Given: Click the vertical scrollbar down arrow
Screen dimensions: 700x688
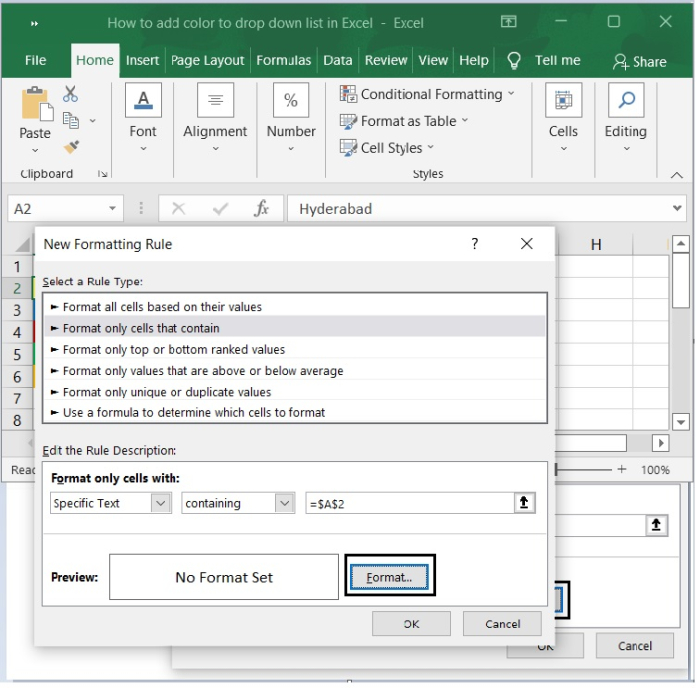Looking at the screenshot, I should pos(681,421).
